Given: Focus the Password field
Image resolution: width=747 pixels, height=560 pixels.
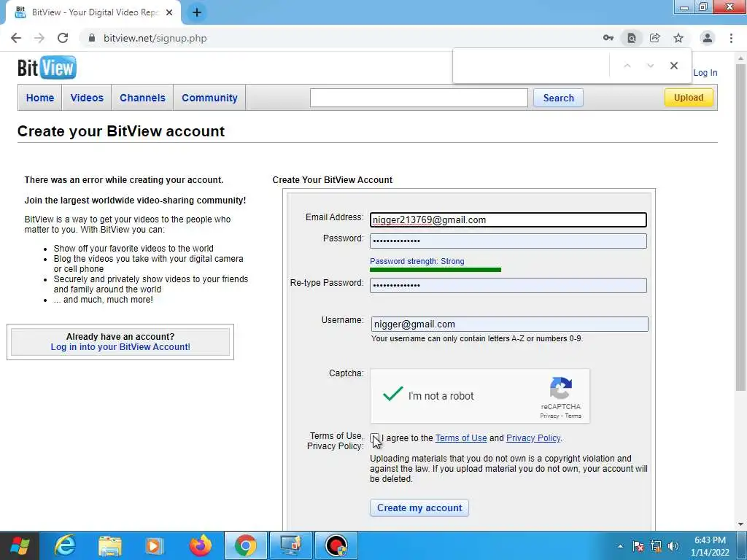Looking at the screenshot, I should pos(508,241).
